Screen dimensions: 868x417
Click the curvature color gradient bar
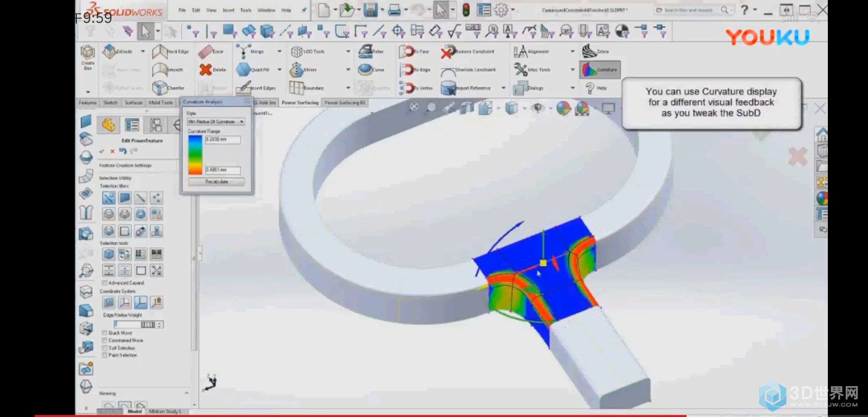point(195,155)
